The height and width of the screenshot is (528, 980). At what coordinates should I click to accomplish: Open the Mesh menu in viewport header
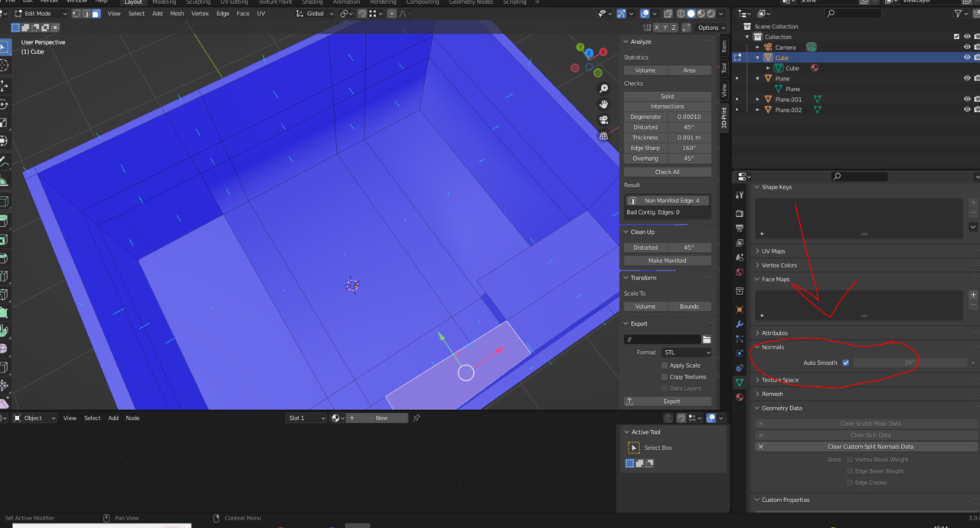(177, 14)
